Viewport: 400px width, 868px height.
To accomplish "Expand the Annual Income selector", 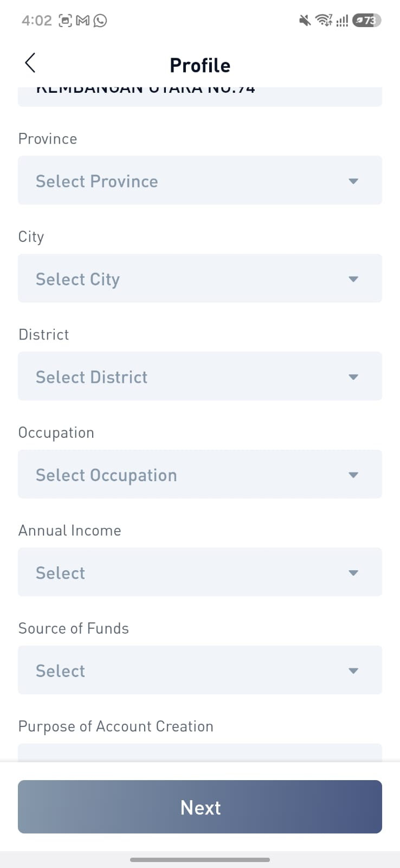I will 200,572.
